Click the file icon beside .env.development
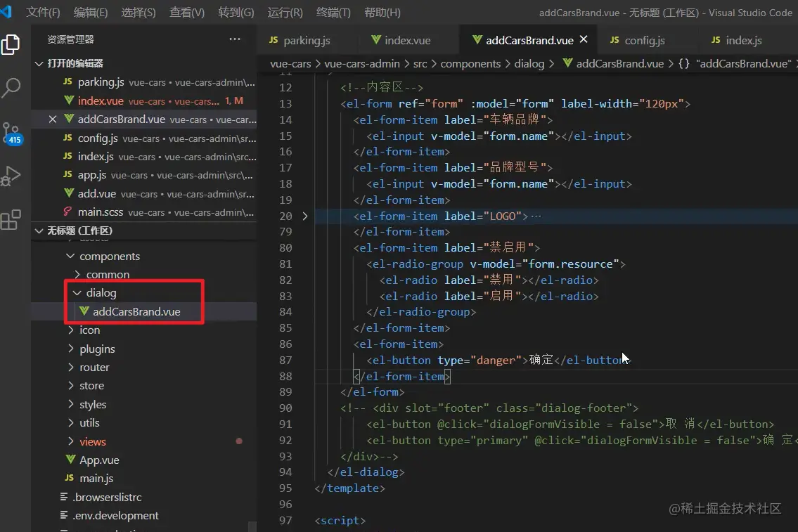Image resolution: width=798 pixels, height=532 pixels. [63, 515]
